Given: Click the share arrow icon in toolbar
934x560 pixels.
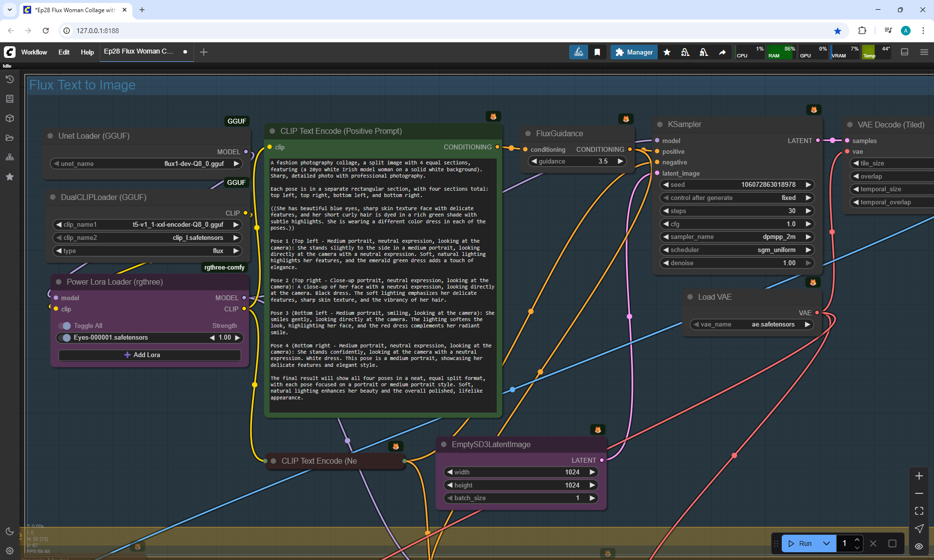Looking at the screenshot, I should pos(722,52).
